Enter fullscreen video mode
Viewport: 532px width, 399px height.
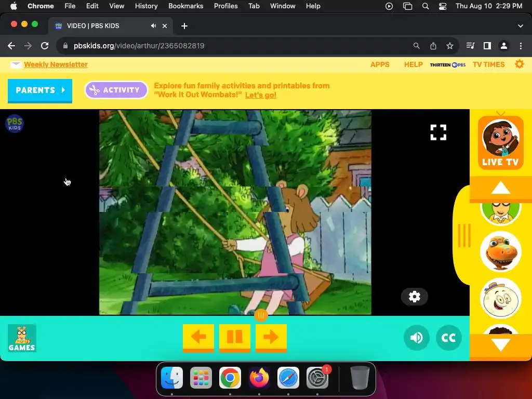[x=438, y=132]
